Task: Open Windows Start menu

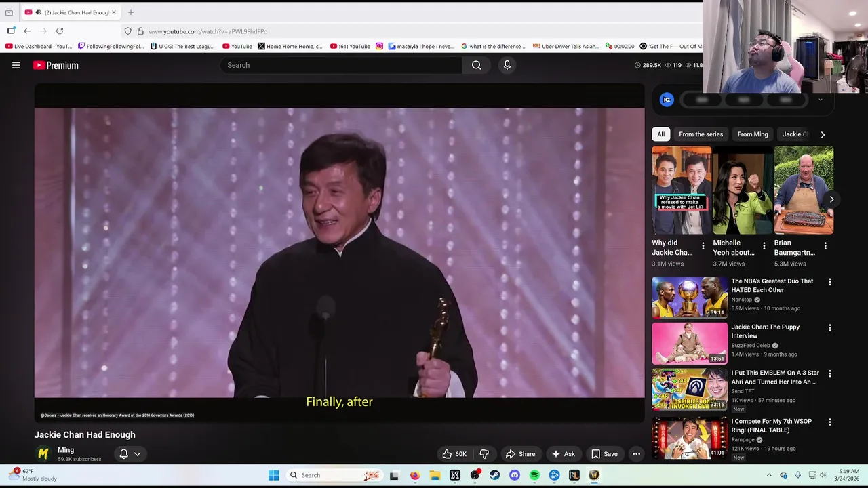Action: pyautogui.click(x=274, y=475)
